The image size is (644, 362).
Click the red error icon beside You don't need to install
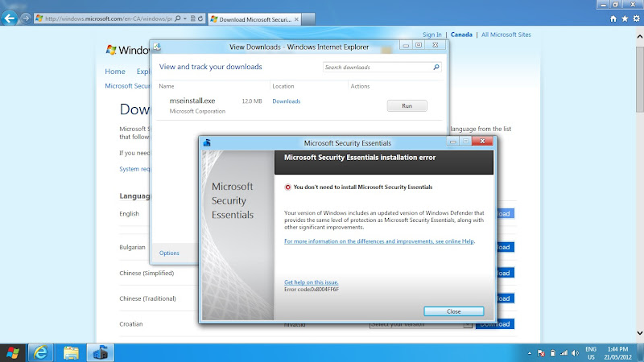288,187
